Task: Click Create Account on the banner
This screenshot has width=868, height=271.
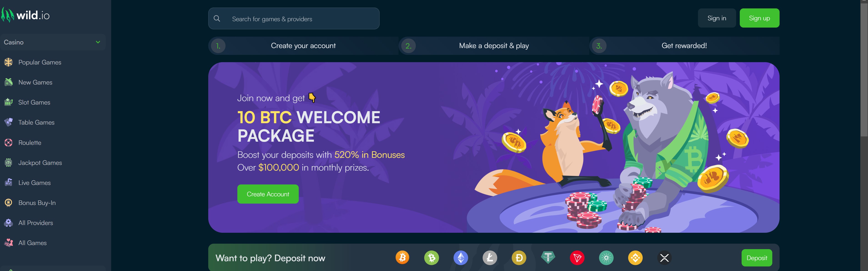Action: coord(268,194)
